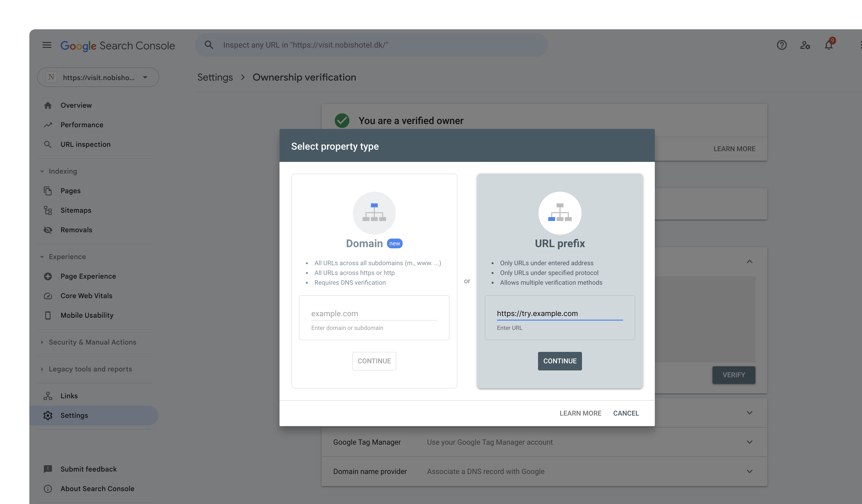862x504 pixels.
Task: Open Links in sidebar
Action: 69,396
